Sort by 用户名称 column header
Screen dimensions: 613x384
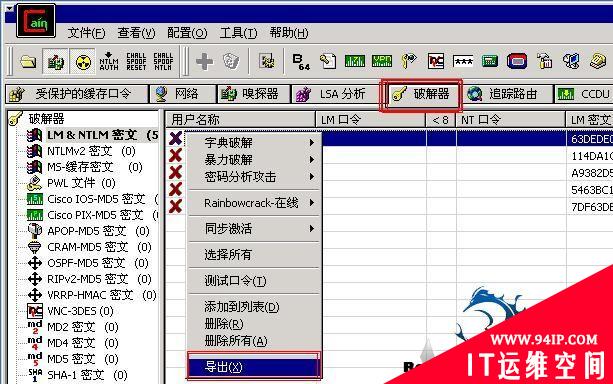coord(240,120)
